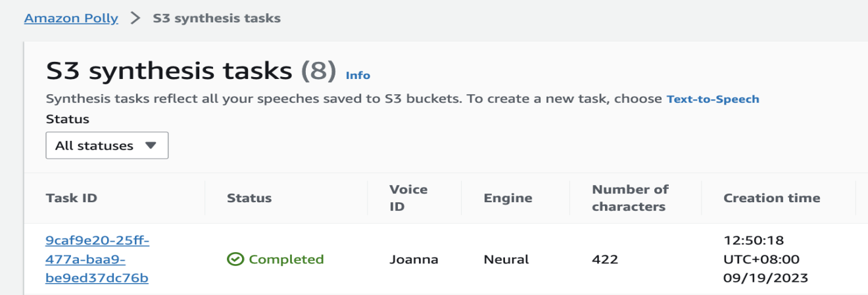
Task: Sort by the Creation time column header
Action: [x=771, y=198]
